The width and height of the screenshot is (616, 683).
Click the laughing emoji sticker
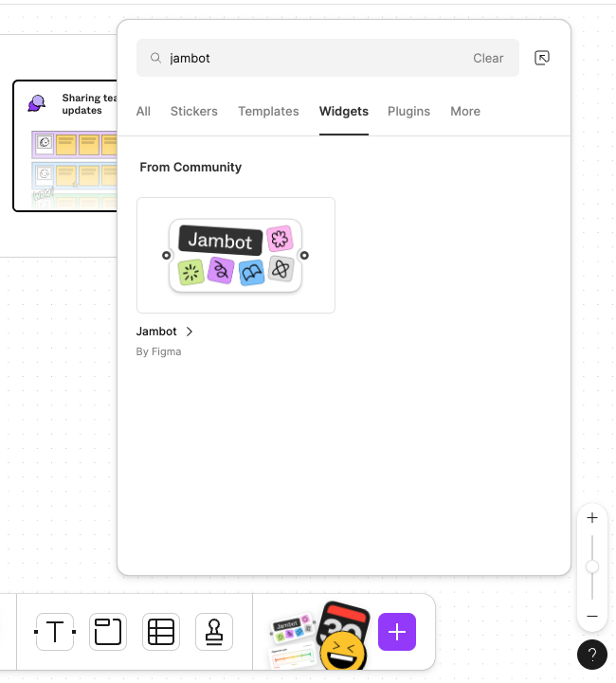[343, 651]
